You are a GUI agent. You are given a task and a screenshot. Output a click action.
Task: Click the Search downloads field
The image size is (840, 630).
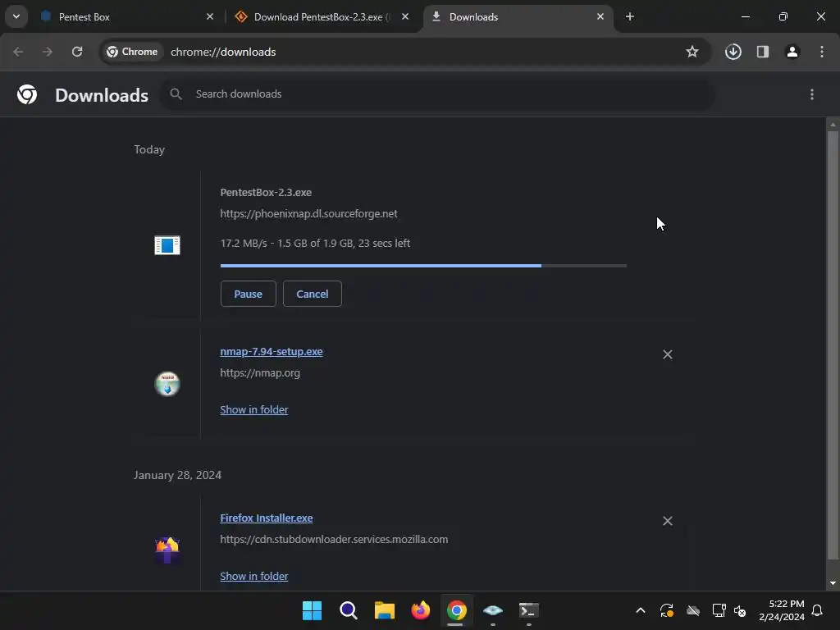click(438, 94)
